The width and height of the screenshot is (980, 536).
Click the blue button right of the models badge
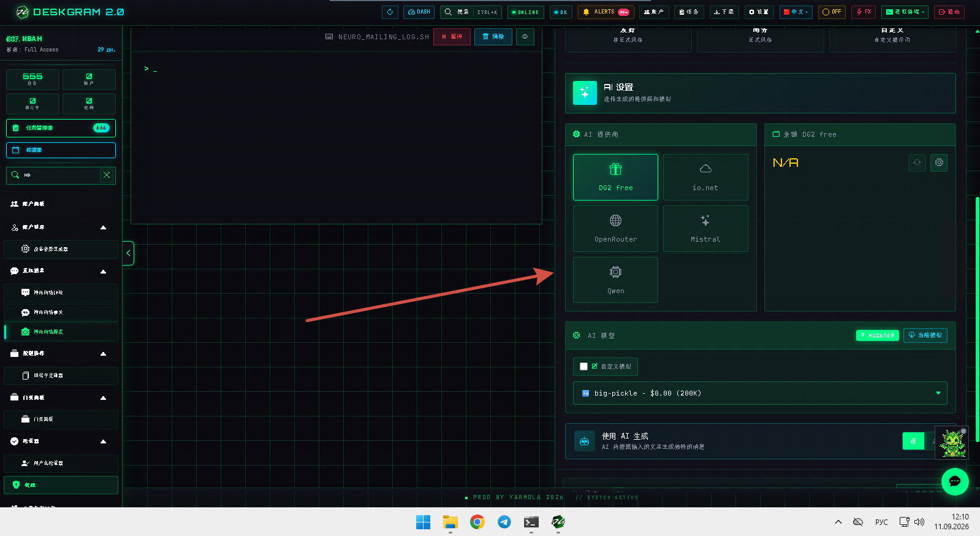tap(925, 335)
